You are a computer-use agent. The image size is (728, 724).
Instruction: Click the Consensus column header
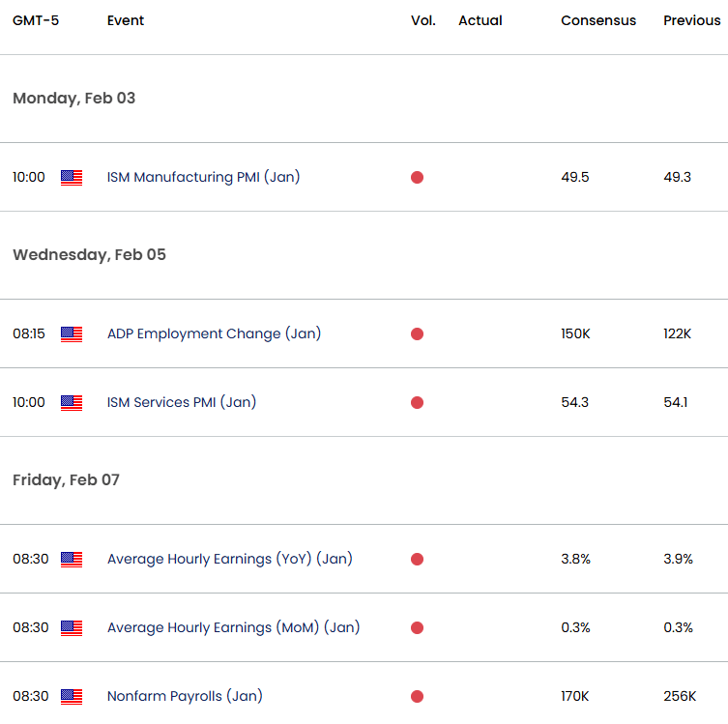point(598,20)
